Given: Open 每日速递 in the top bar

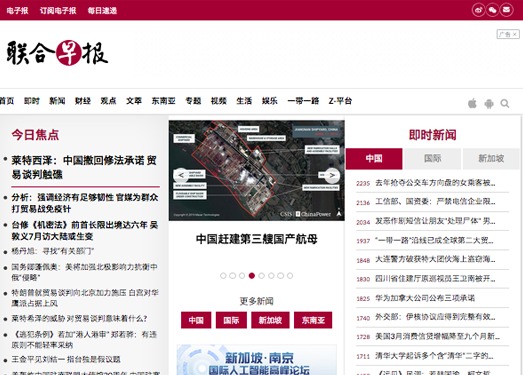Looking at the screenshot, I should (102, 11).
